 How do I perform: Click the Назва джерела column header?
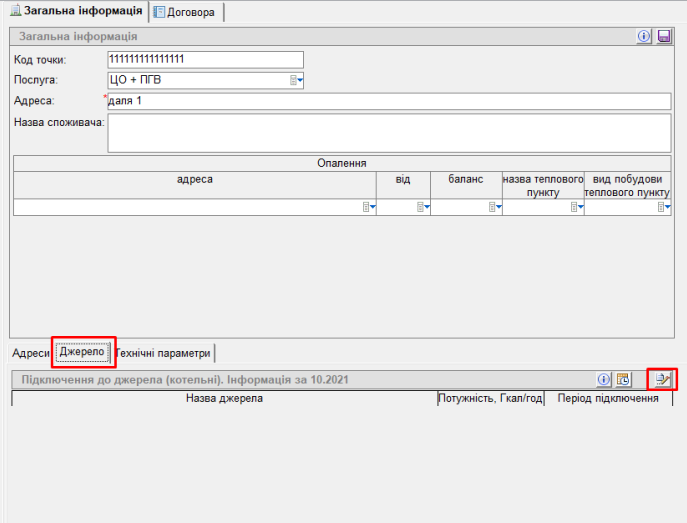224,398
